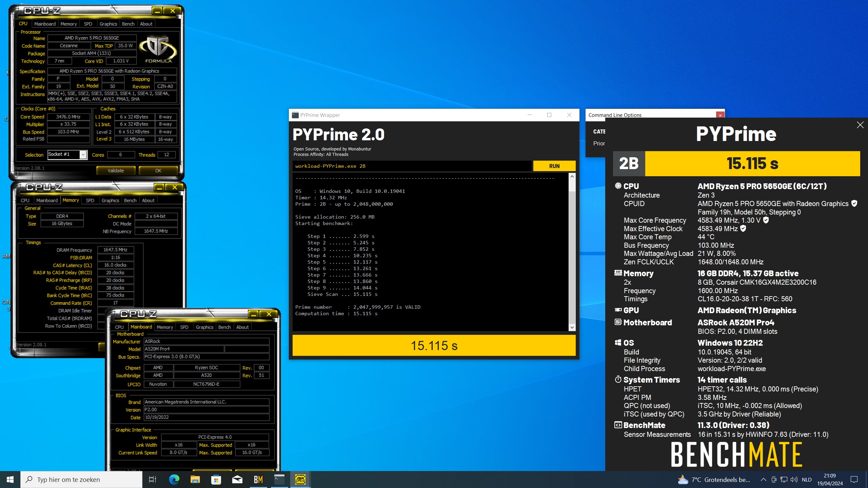This screenshot has height=488, width=868.
Task: Click the Core Speed 3476.0 MHz value
Action: [68, 117]
